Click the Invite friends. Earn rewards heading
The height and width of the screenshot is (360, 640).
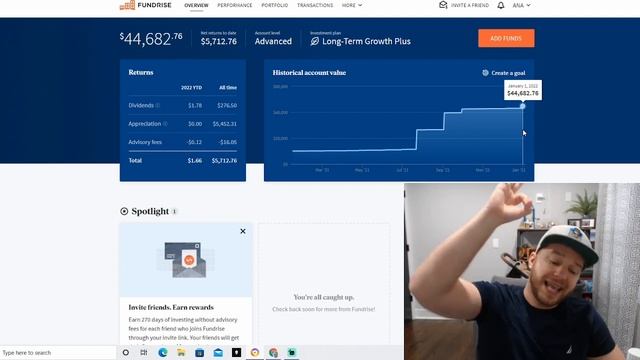pos(171,307)
